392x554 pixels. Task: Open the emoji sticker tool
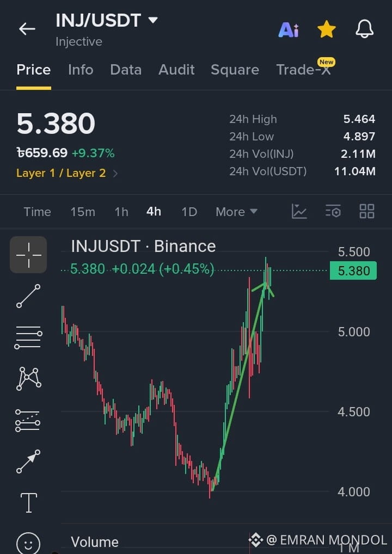(28, 543)
